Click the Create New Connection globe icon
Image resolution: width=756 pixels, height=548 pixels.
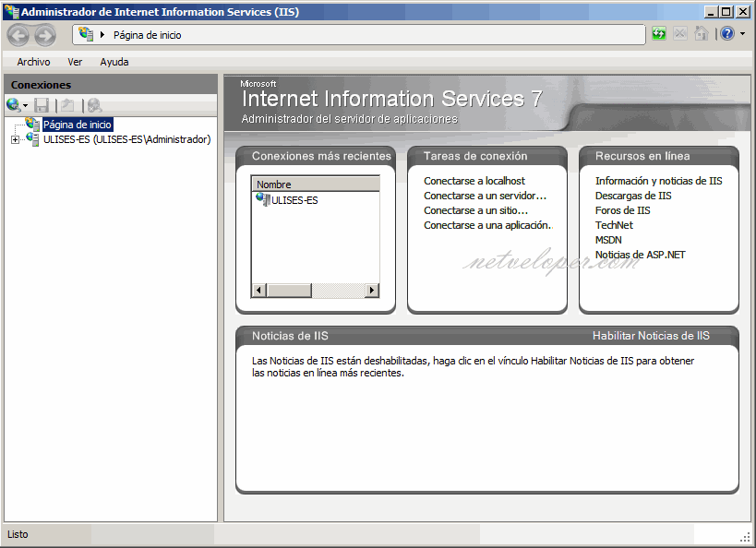(13, 104)
